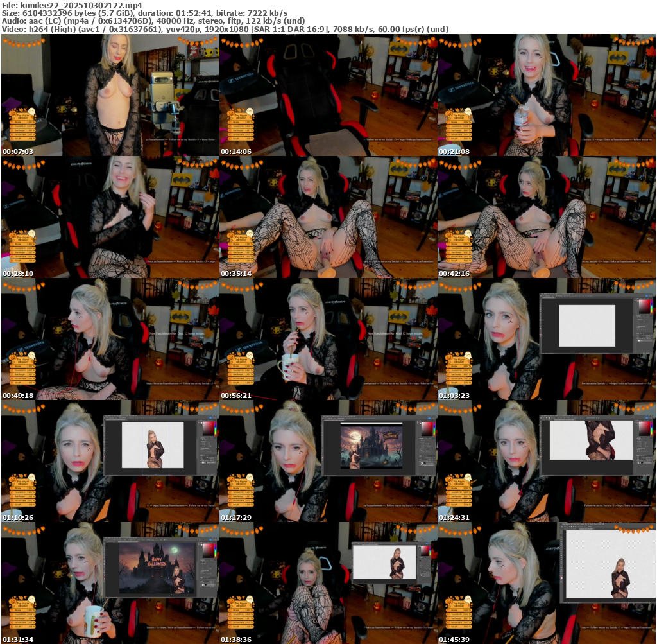Select the Audio aac stream info line

click(x=153, y=21)
